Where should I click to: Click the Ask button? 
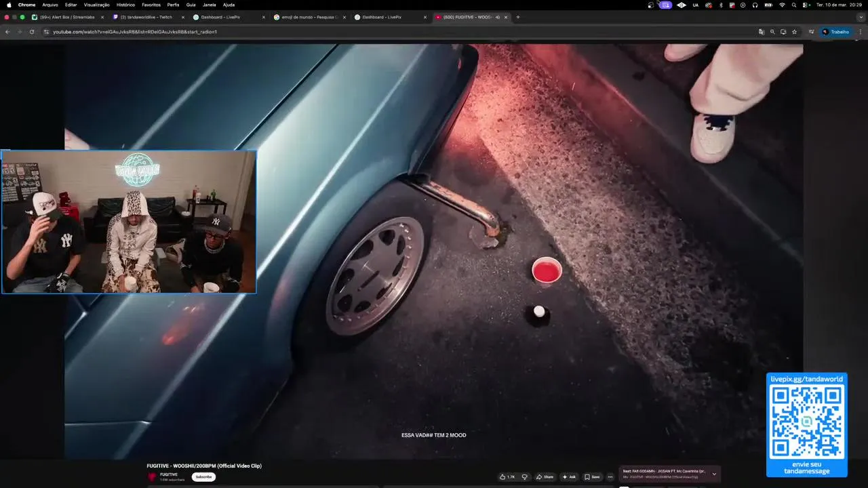click(569, 476)
